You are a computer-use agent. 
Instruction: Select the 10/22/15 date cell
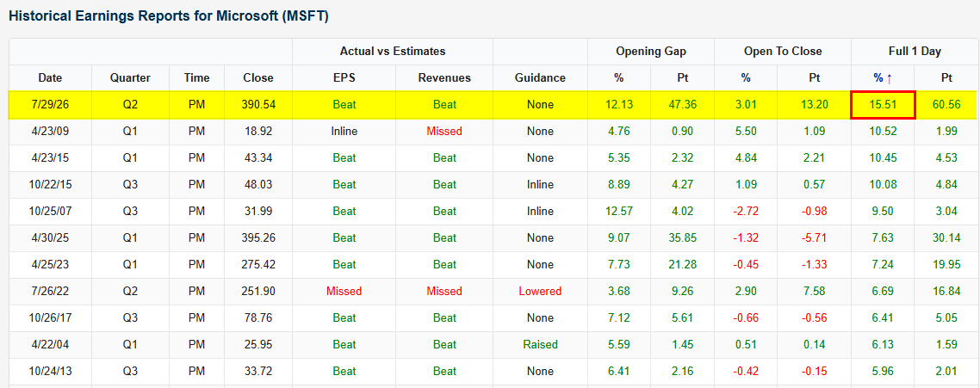point(50,184)
